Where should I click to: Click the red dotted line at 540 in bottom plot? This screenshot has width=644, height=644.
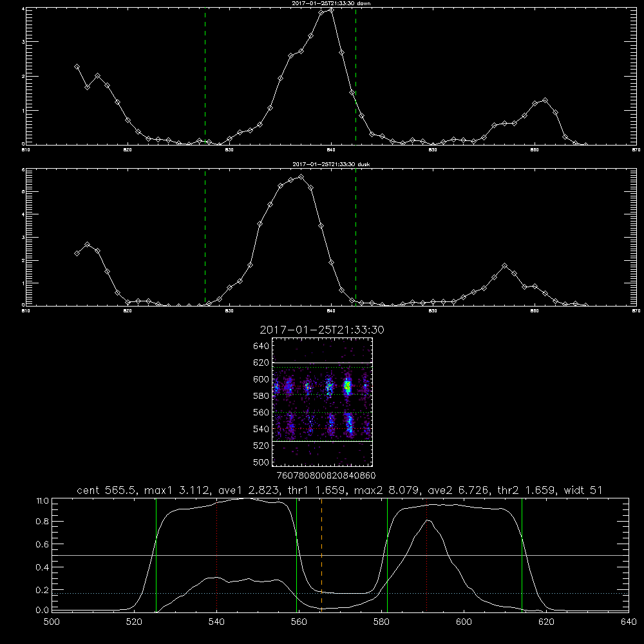point(216,555)
